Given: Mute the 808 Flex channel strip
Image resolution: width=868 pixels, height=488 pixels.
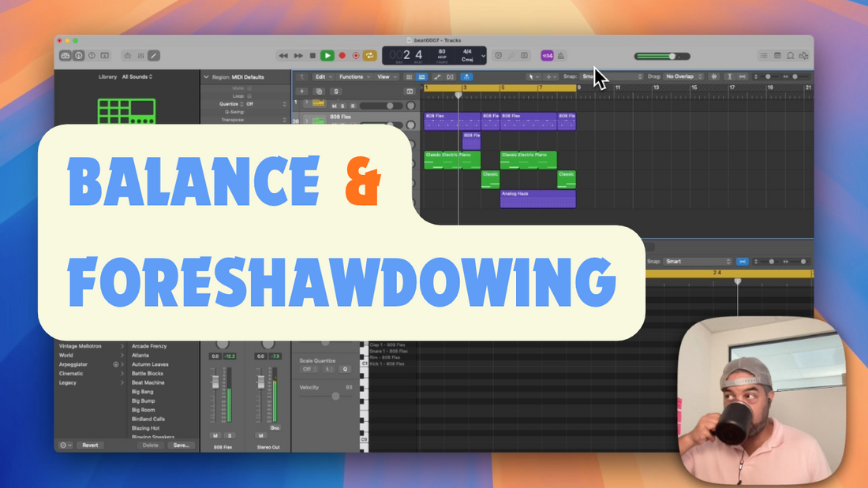Looking at the screenshot, I should [215, 435].
